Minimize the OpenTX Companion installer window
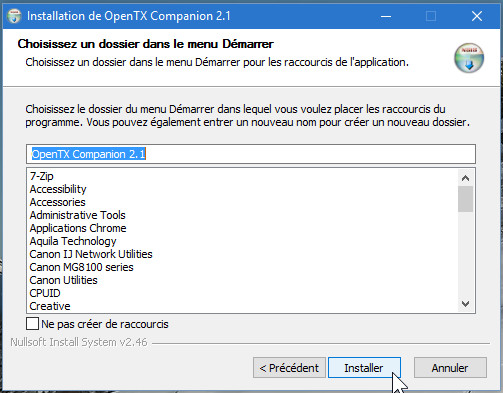The height and width of the screenshot is (393, 503). [386, 16]
